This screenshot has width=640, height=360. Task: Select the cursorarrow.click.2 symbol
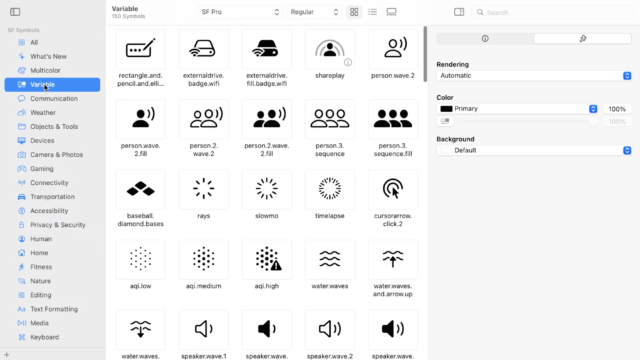coord(393,189)
